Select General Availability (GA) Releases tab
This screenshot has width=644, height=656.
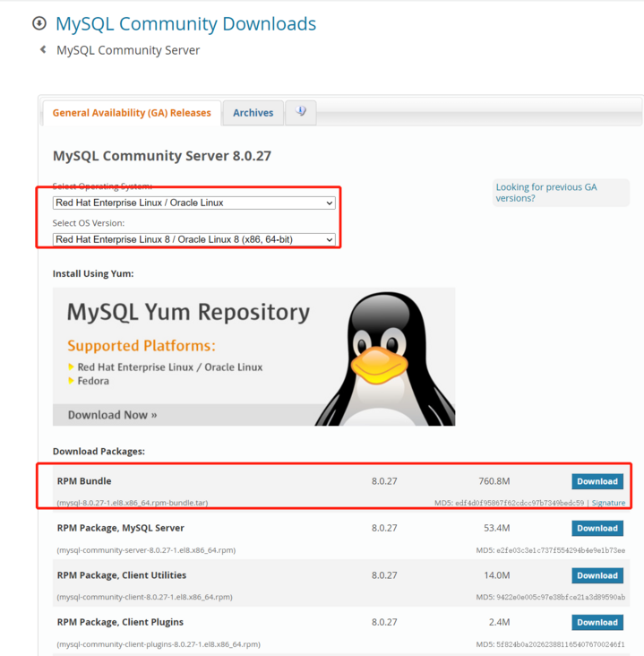point(132,113)
